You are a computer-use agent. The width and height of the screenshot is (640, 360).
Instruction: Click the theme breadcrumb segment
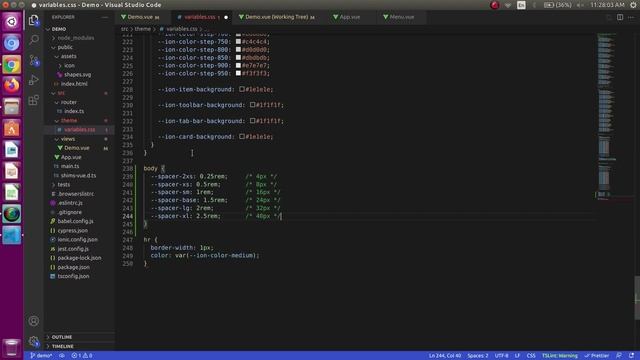(143, 29)
